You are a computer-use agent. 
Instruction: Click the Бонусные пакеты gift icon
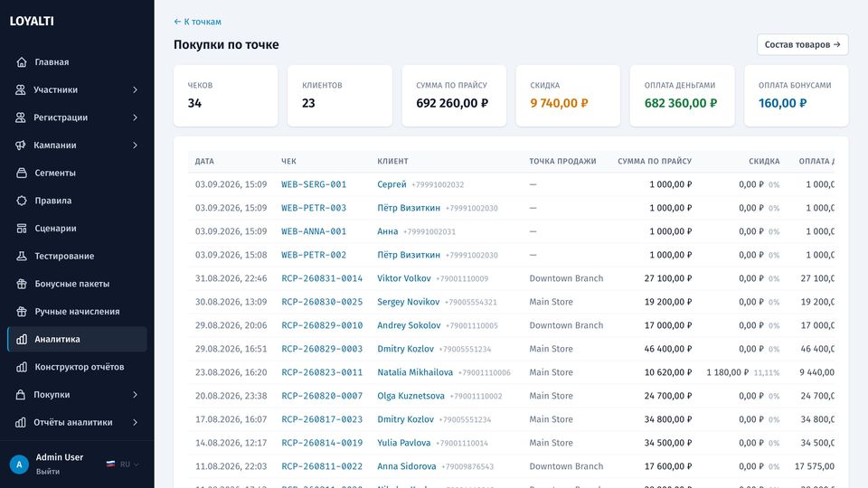22,283
